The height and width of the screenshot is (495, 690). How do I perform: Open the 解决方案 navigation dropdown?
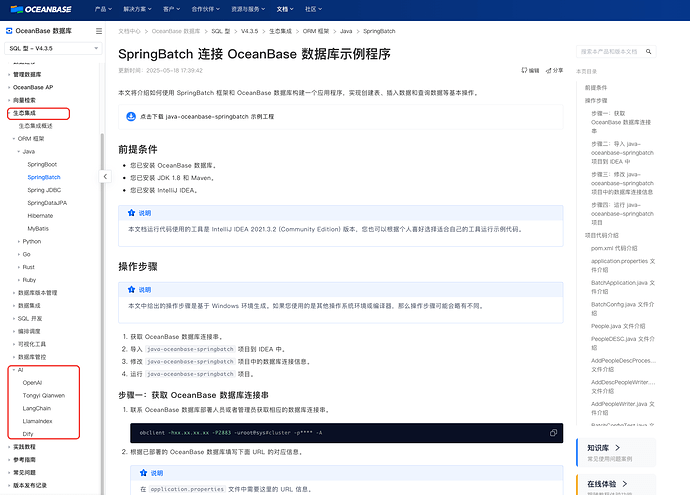(137, 9)
